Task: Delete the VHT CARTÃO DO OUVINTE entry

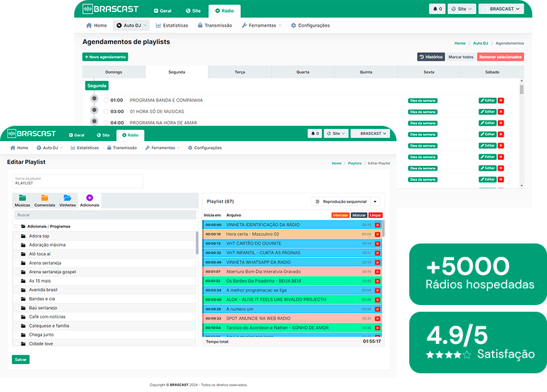Action: [x=377, y=243]
